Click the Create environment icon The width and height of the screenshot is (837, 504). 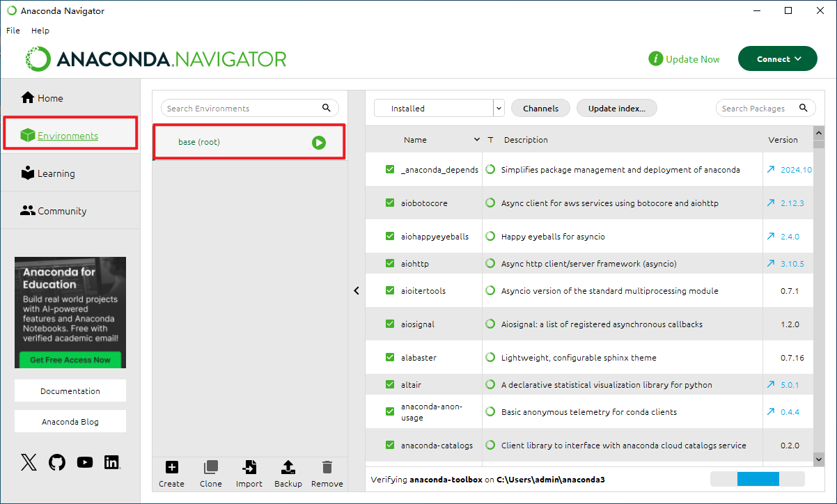[171, 467]
